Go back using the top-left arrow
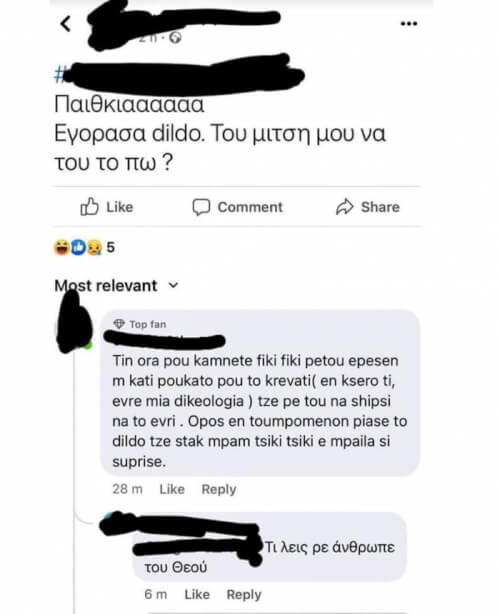The width and height of the screenshot is (500, 614). point(65,24)
